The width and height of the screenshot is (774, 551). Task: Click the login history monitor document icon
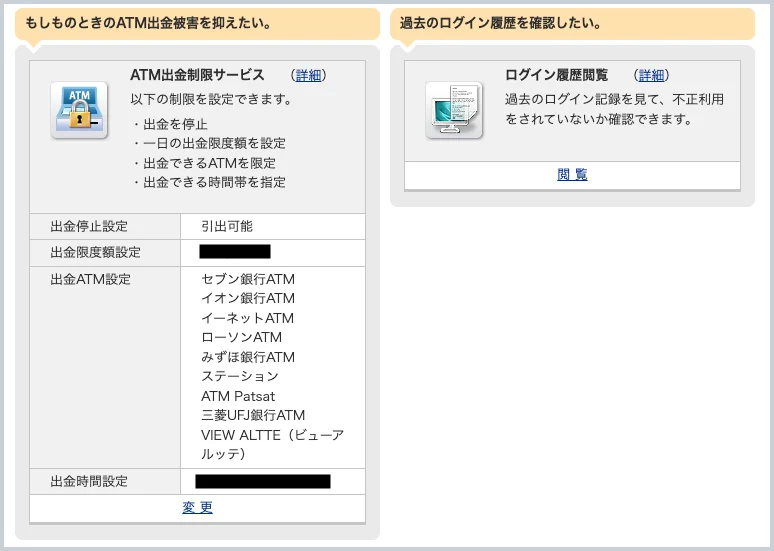454,110
